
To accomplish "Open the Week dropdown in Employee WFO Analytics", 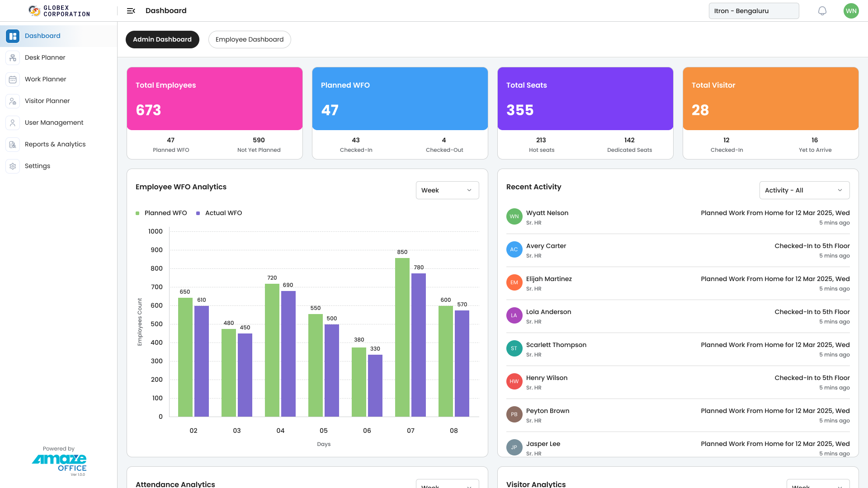I will point(447,190).
